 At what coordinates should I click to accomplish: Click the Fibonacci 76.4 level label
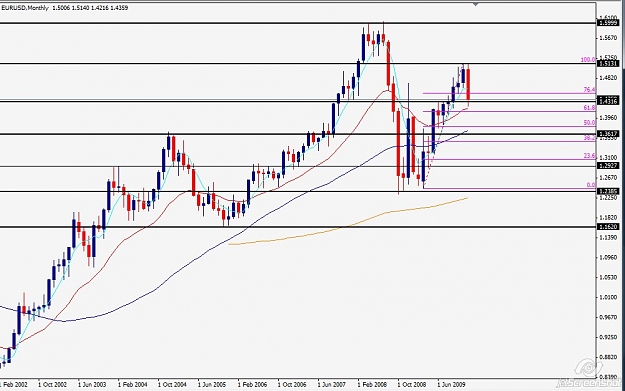click(x=590, y=90)
